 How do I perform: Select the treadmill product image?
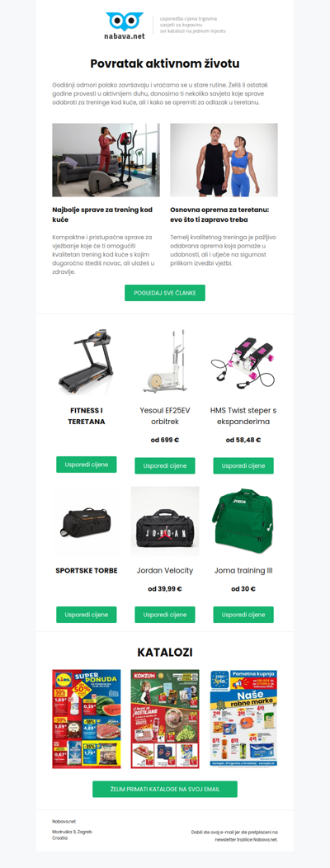pyautogui.click(x=86, y=361)
